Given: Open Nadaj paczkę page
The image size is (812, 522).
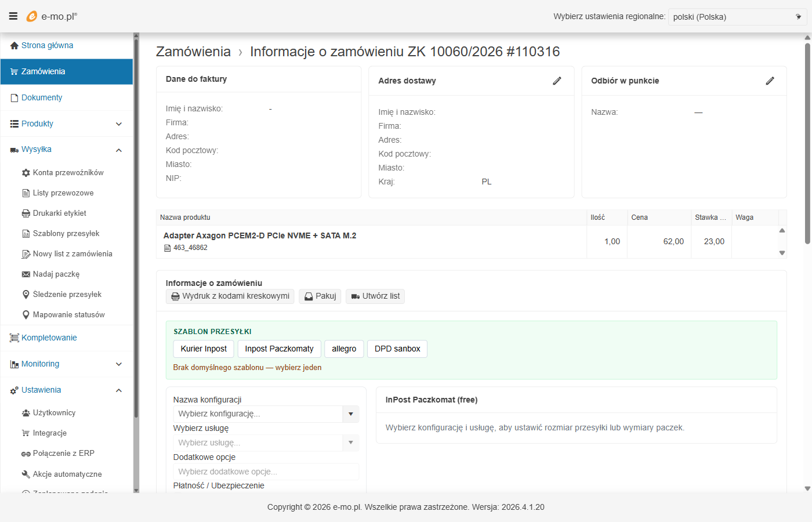Looking at the screenshot, I should tap(56, 274).
